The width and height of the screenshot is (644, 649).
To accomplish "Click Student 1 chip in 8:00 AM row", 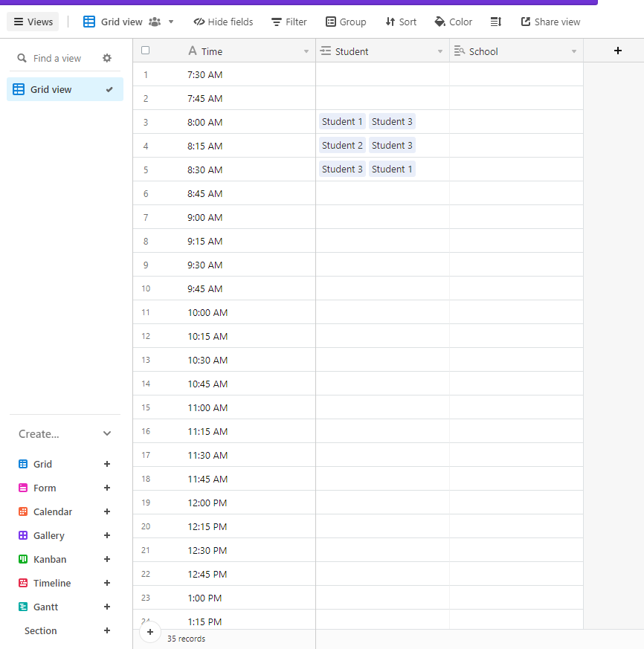I will coord(342,122).
